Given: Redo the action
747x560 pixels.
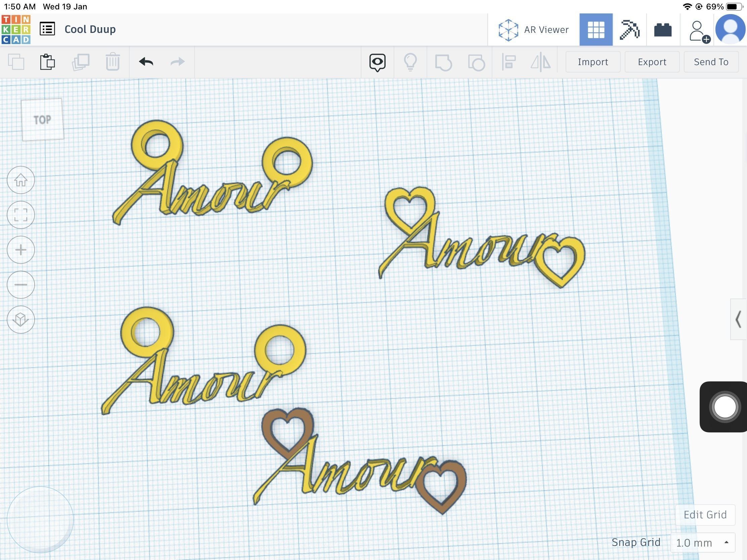Looking at the screenshot, I should (177, 61).
